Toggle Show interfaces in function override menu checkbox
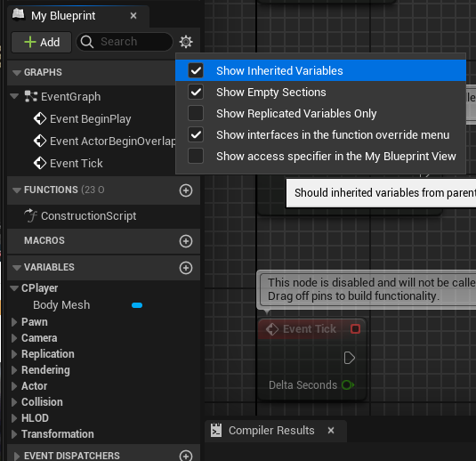This screenshot has height=461, width=476. [196, 134]
